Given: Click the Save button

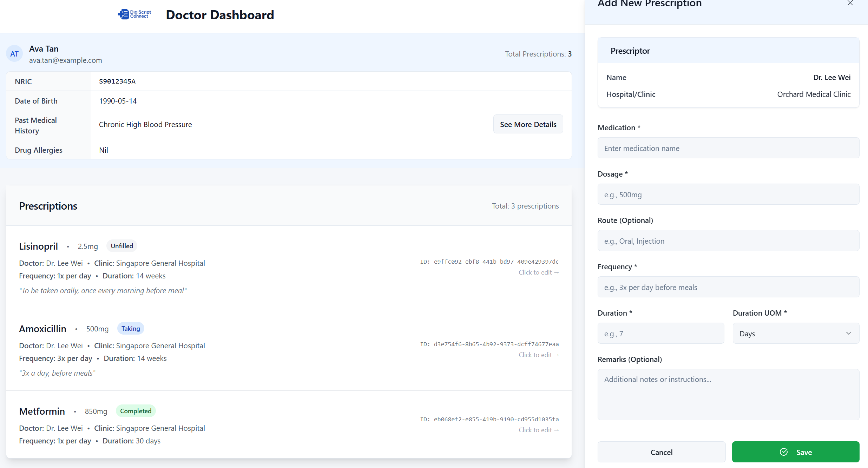Looking at the screenshot, I should point(795,452).
